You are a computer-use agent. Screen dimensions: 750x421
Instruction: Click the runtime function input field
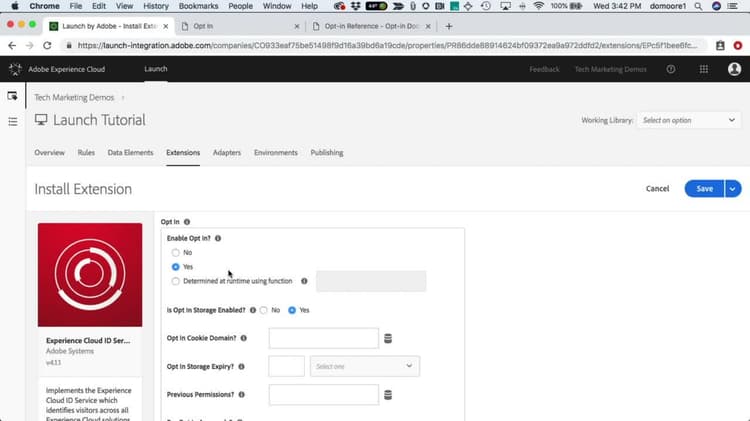371,281
